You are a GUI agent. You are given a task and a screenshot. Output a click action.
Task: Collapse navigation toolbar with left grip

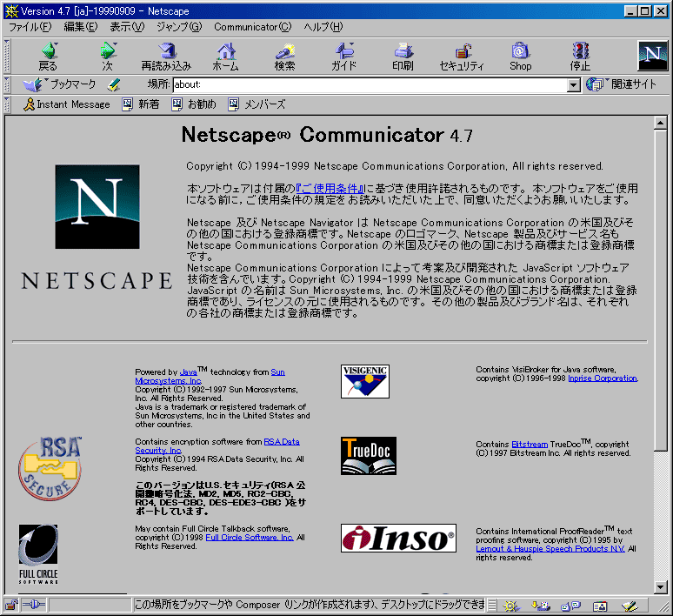[6, 56]
